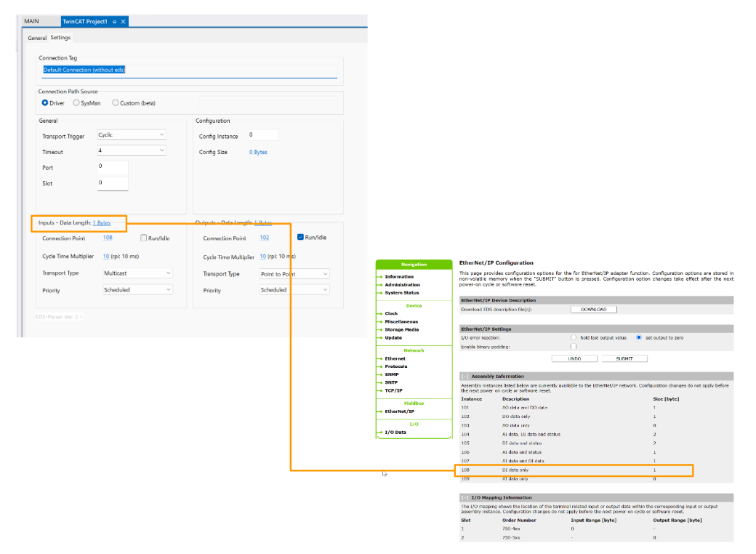Close the TwinCAT Project1 tab
Screen dimensions: 756x554
tap(124, 22)
